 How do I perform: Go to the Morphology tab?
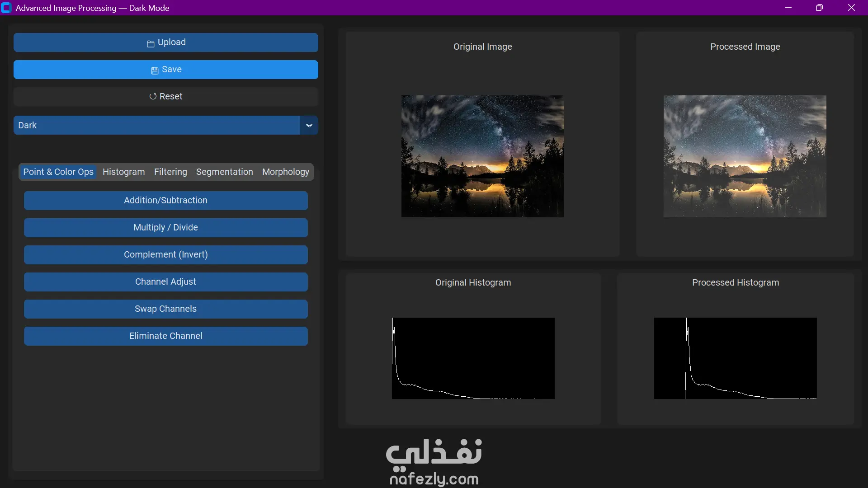point(285,172)
